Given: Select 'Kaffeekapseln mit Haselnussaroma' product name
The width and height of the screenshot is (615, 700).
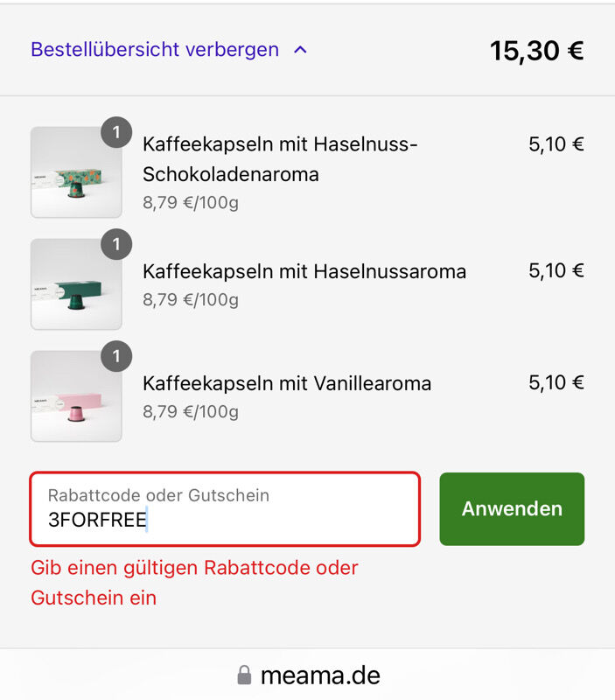Looking at the screenshot, I should click(304, 271).
